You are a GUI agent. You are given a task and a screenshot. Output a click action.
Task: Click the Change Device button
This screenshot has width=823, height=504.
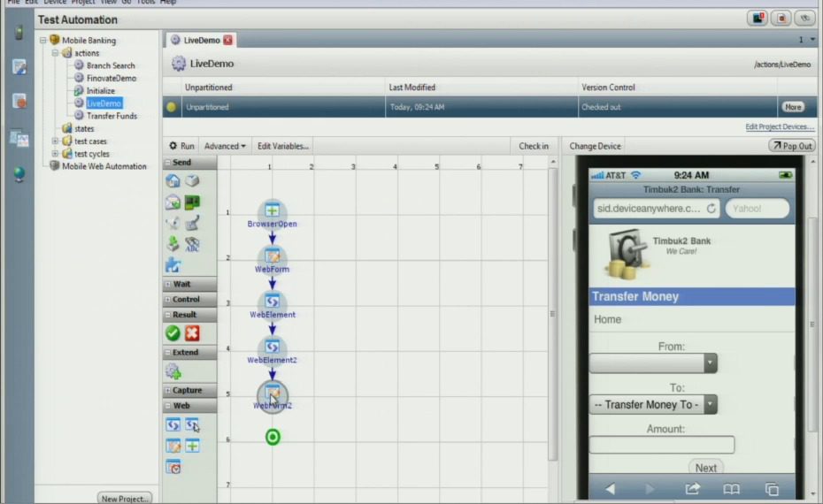[595, 146]
